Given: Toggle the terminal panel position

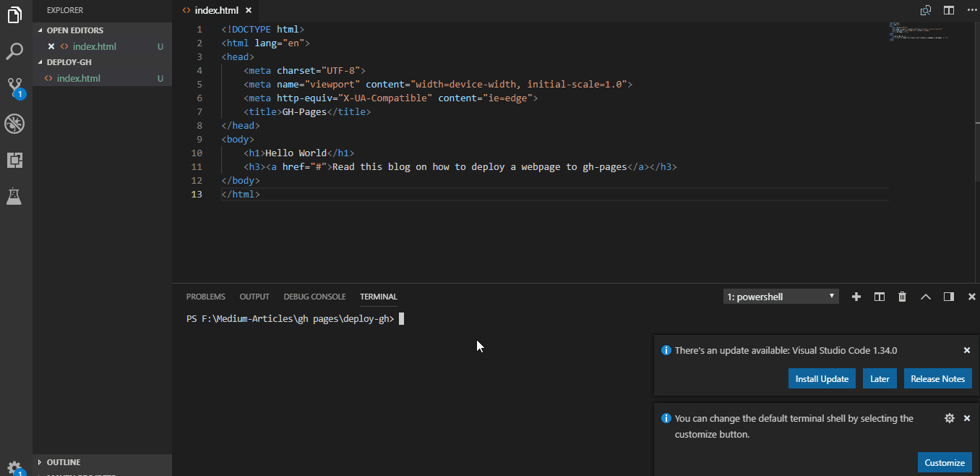Looking at the screenshot, I should 949,297.
